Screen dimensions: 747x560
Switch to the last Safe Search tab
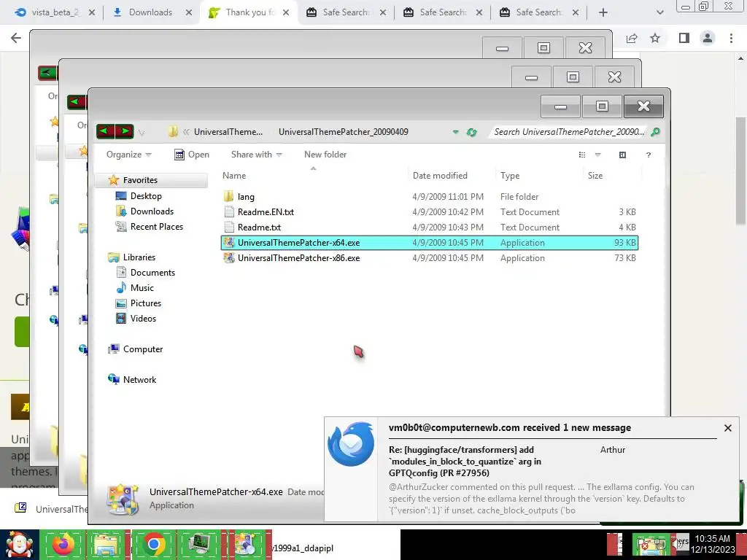(x=538, y=12)
